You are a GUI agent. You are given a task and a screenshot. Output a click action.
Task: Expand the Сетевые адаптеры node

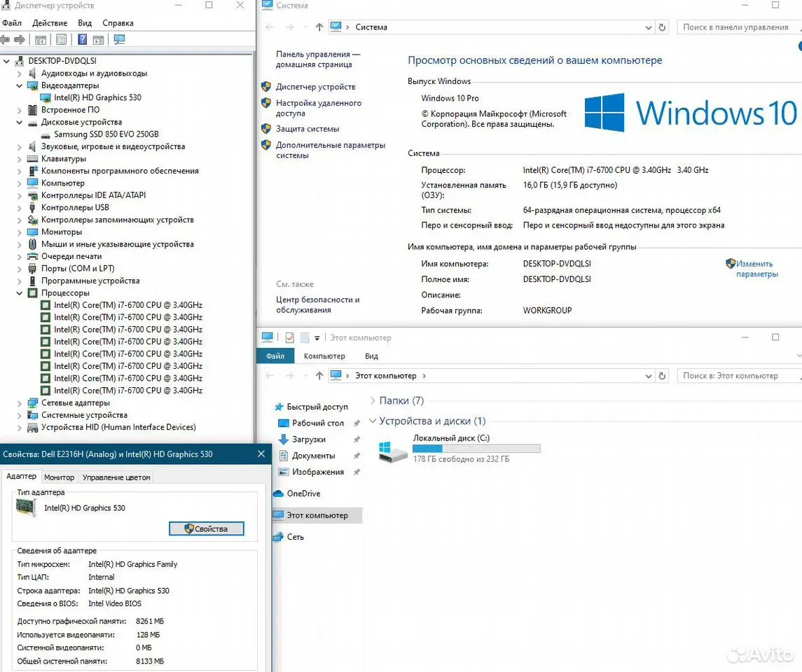point(20,402)
